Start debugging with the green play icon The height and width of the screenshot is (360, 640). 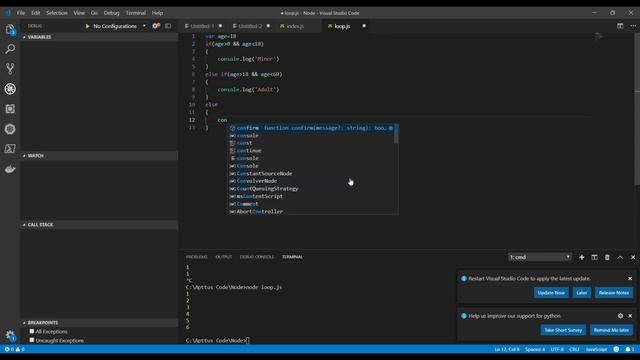coord(87,26)
